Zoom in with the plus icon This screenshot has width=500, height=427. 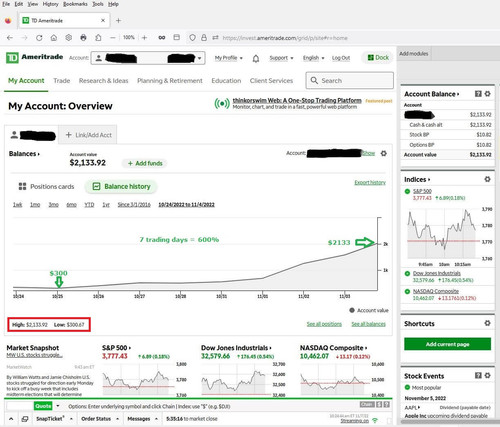(144, 38)
